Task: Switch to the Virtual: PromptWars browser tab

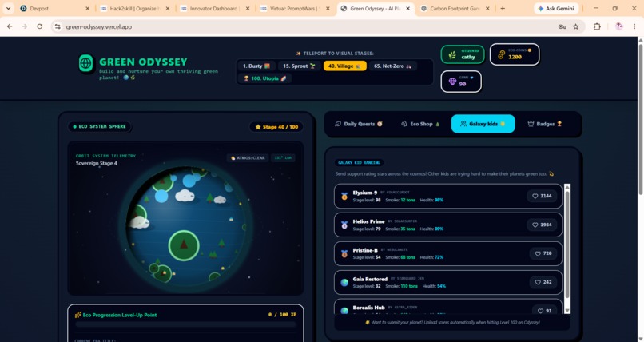Action: point(293,8)
